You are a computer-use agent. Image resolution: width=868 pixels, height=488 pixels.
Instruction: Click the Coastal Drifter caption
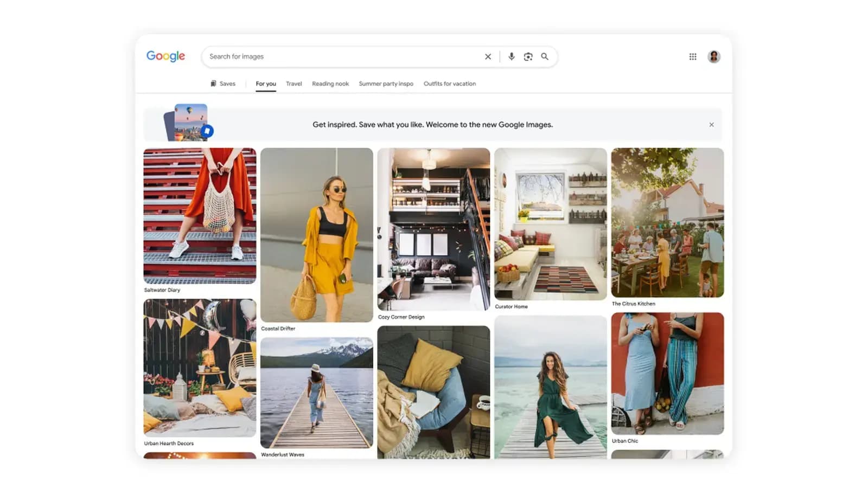tap(278, 329)
